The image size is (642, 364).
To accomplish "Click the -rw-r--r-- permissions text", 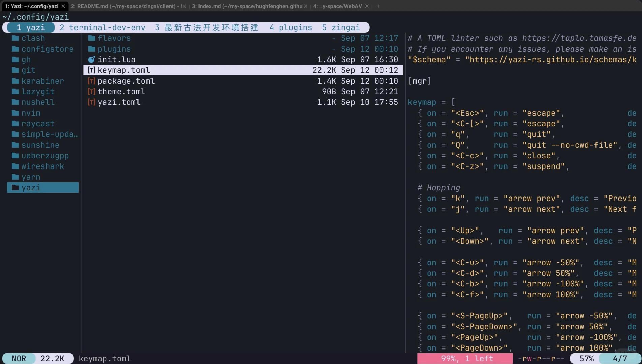I will point(541,358).
